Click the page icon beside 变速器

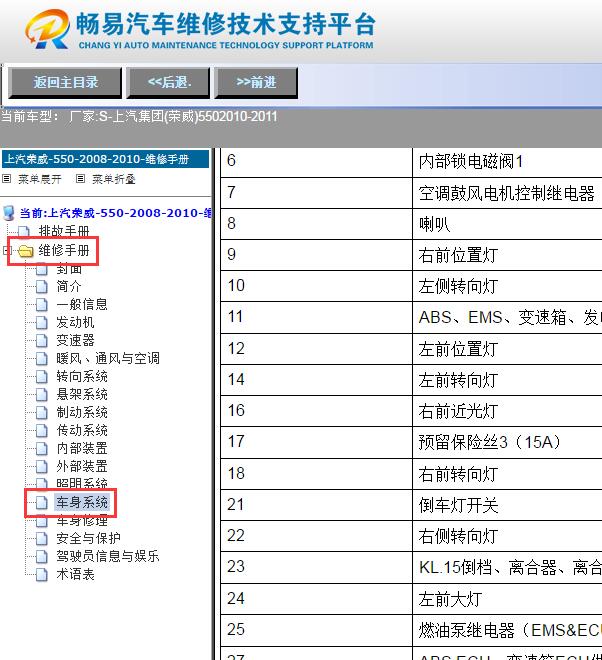[x=42, y=340]
